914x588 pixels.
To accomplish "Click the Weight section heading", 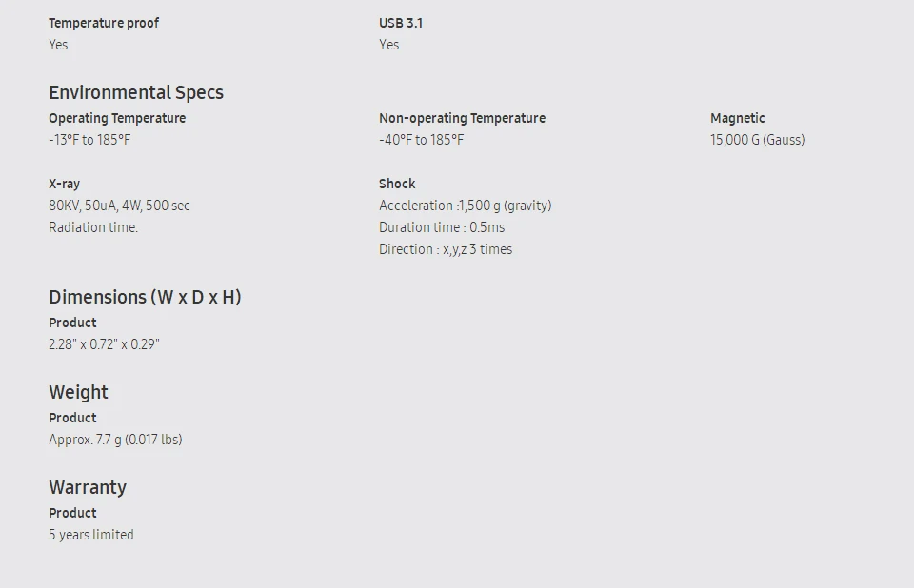I will 78,392.
